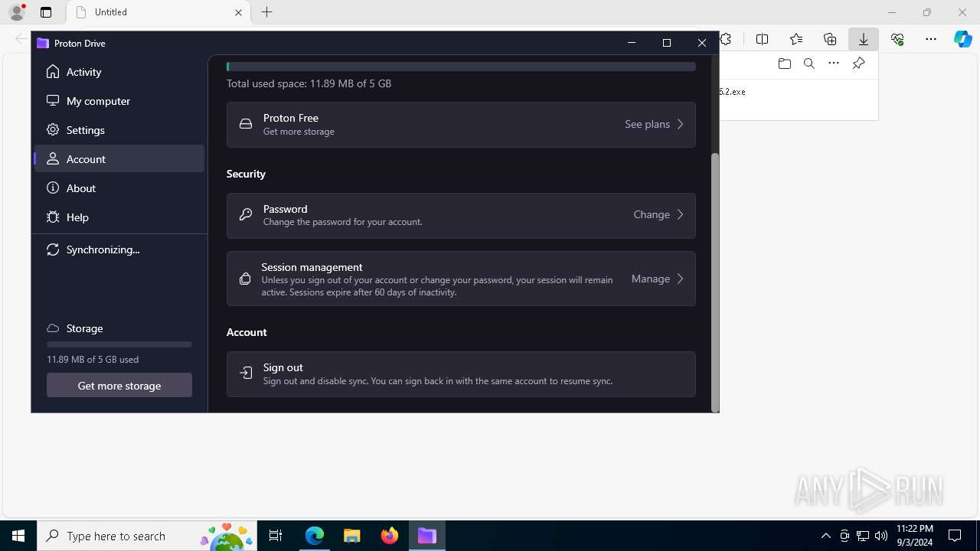Open Edge Browser essentials heart icon
This screenshot has height=551, width=980.
pyautogui.click(x=897, y=39)
